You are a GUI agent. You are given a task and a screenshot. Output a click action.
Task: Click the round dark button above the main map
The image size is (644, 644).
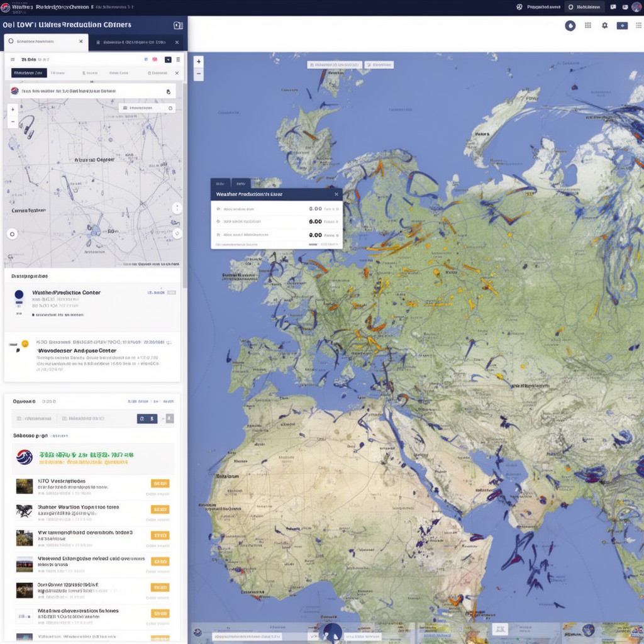pos(570,26)
